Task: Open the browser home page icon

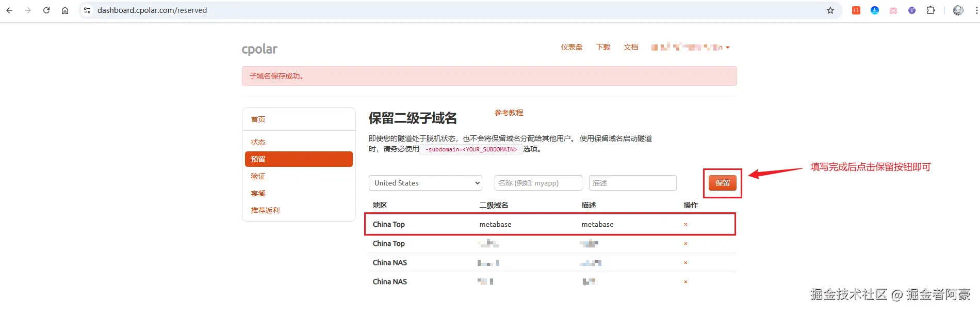Action: tap(65, 10)
